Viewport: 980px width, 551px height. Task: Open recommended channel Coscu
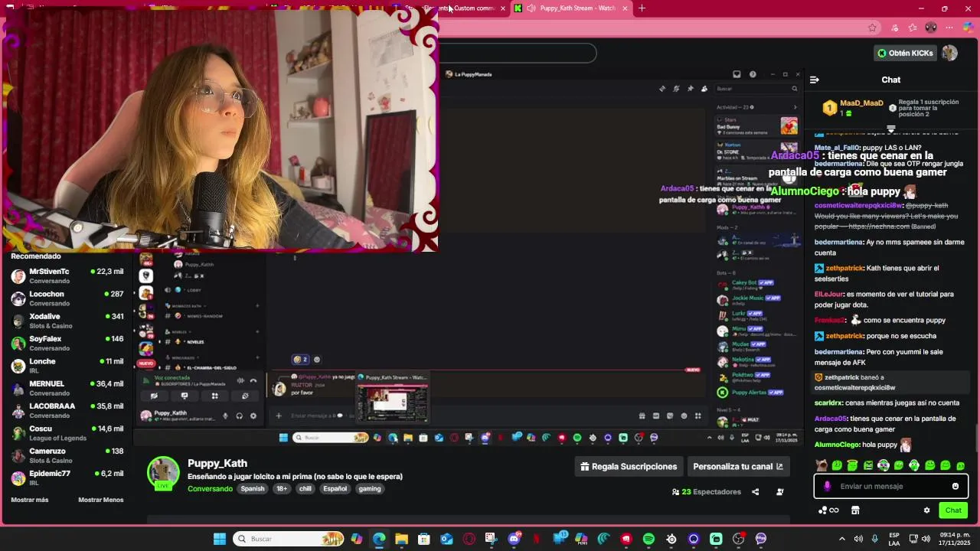(67, 433)
